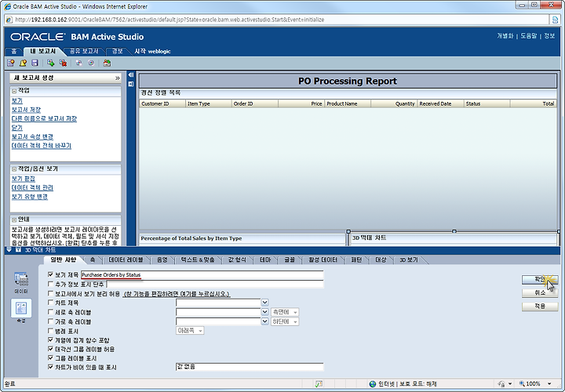Click the 보고서 저장 link
The width and height of the screenshot is (565, 392).
pyautogui.click(x=26, y=110)
